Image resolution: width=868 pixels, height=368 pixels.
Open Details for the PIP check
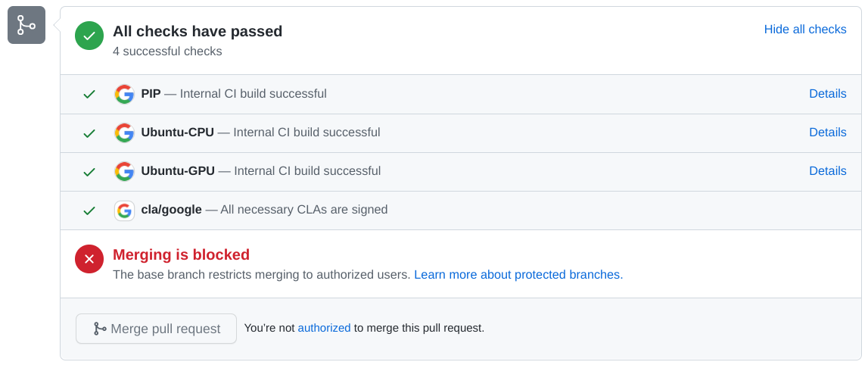827,94
